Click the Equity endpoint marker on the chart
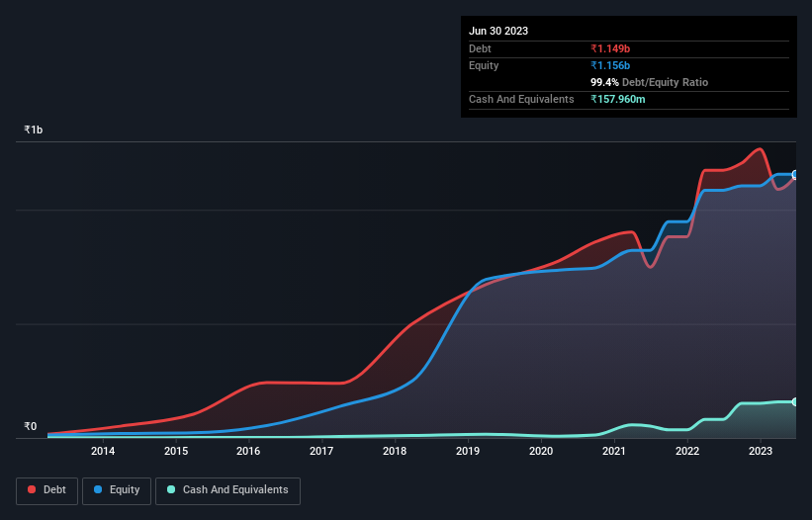The width and height of the screenshot is (812, 520). click(795, 174)
